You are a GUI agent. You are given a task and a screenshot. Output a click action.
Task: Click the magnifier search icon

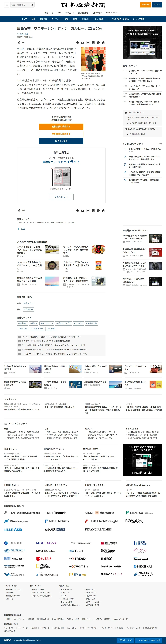coord(32,5)
